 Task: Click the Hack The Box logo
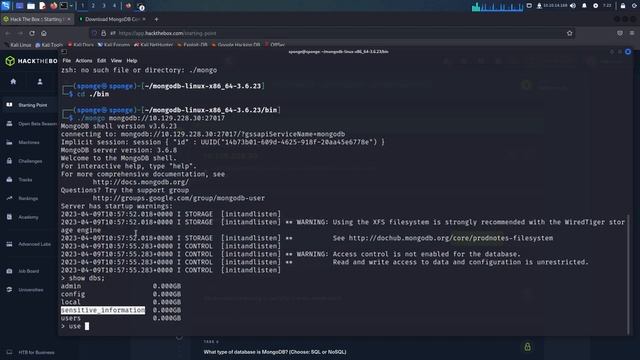(x=31, y=61)
